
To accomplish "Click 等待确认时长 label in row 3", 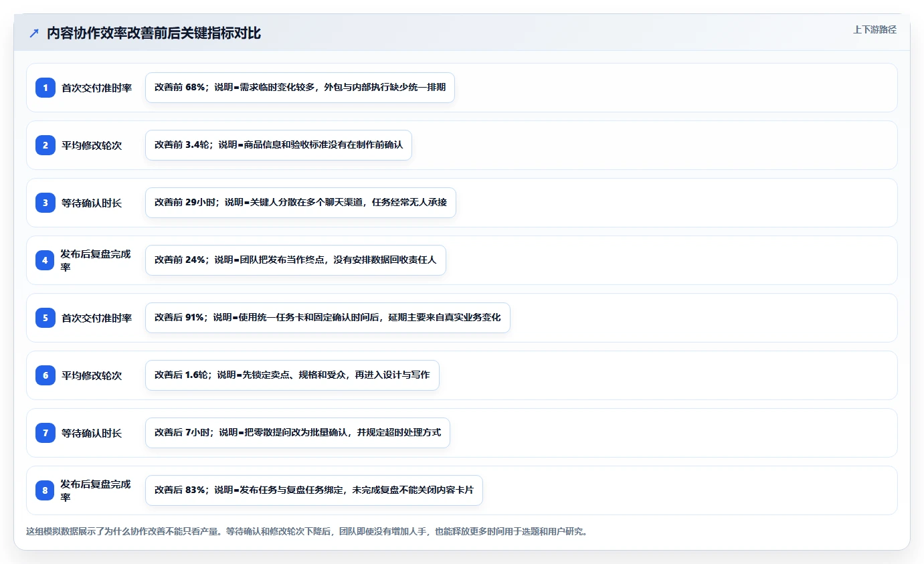I will tap(92, 203).
